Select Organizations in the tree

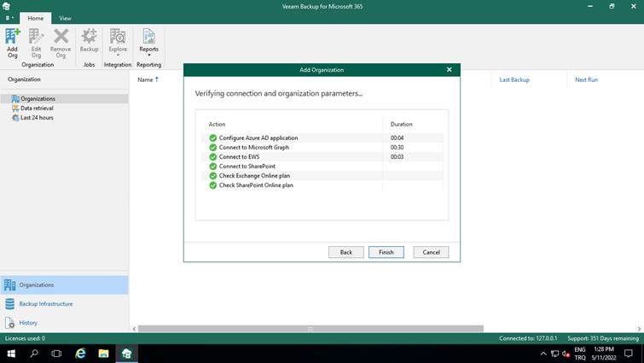[38, 99]
